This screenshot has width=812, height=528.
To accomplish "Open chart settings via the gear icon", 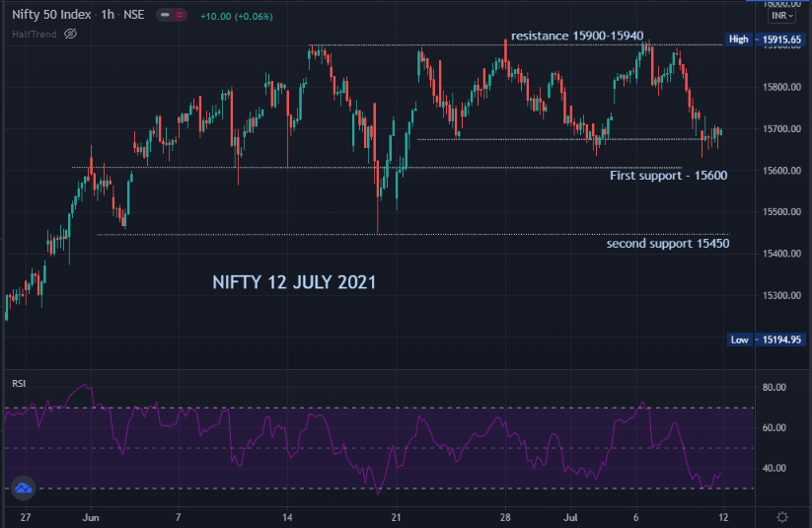I will [782, 516].
